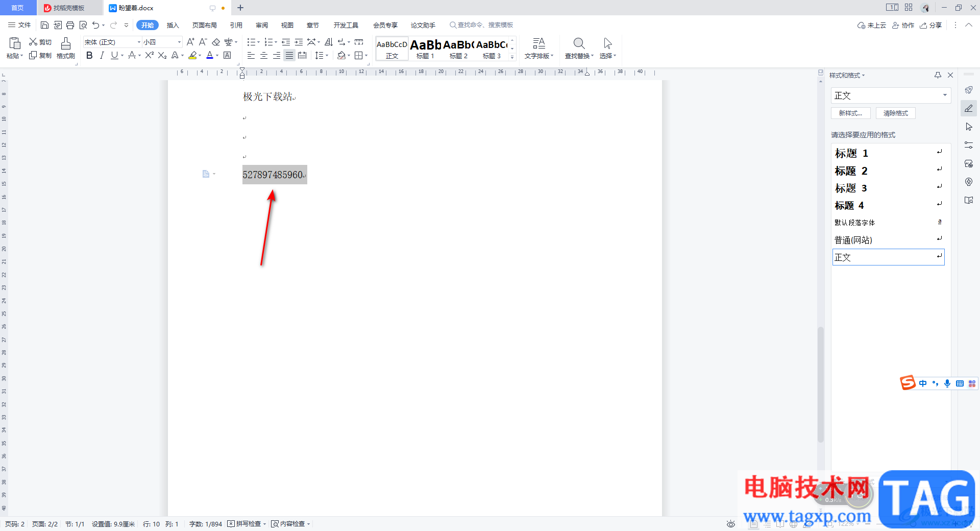Screen dimensions: 980x531
Task: Expand the line spacing dropdown
Action: pos(327,56)
